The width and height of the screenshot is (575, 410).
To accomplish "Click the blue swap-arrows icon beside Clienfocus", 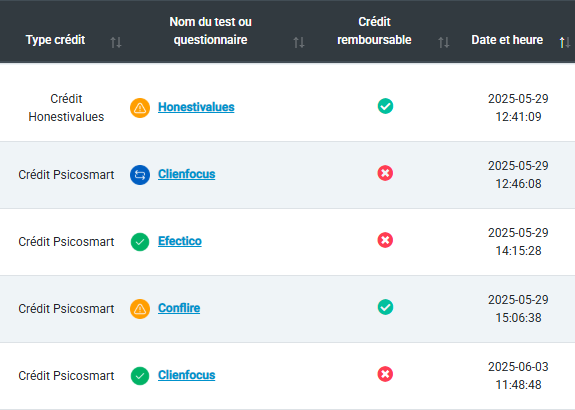I will (140, 175).
